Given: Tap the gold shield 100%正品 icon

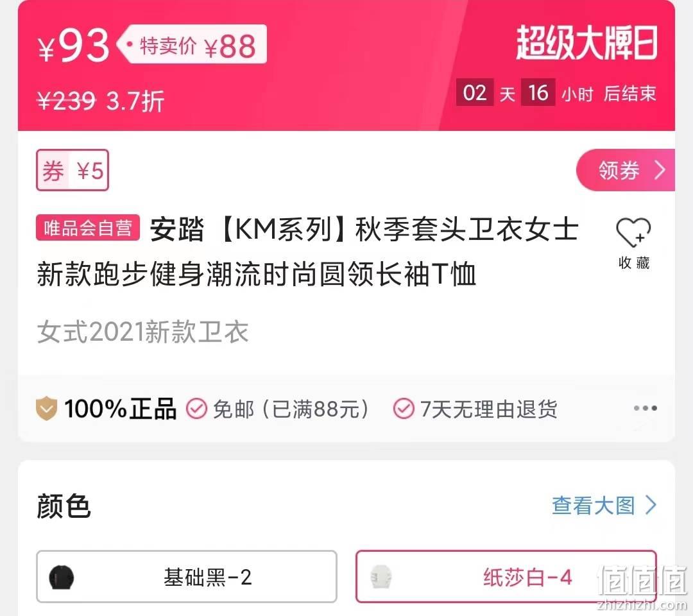Looking at the screenshot, I should [x=46, y=408].
